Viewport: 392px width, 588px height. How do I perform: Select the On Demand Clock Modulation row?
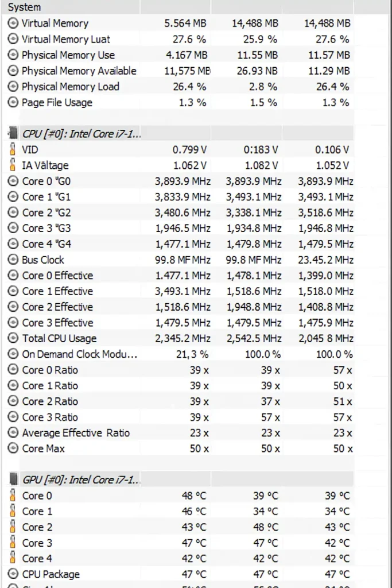(x=79, y=354)
